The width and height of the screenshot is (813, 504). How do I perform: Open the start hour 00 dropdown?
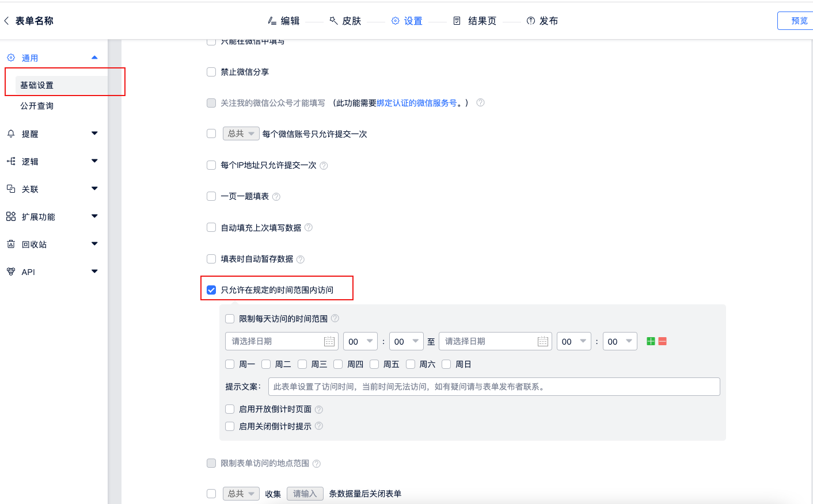pos(360,341)
